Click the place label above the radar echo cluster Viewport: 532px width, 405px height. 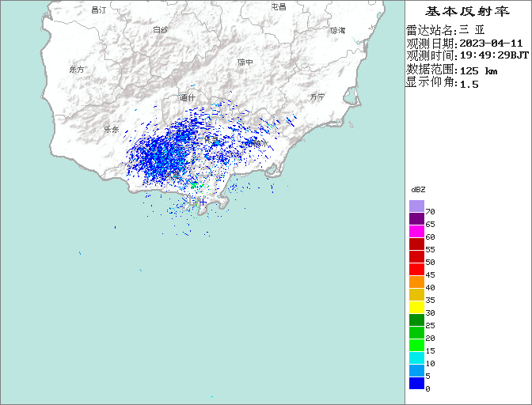(188, 98)
